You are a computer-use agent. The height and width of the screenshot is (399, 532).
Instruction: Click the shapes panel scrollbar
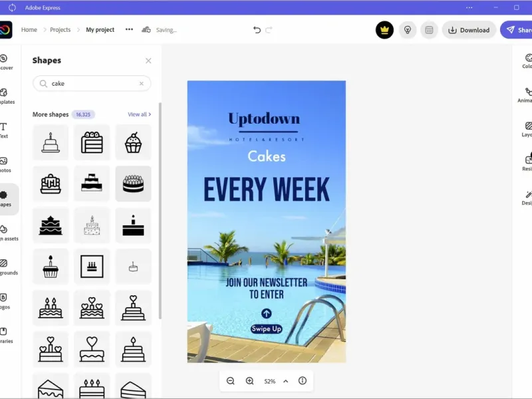tap(160, 210)
